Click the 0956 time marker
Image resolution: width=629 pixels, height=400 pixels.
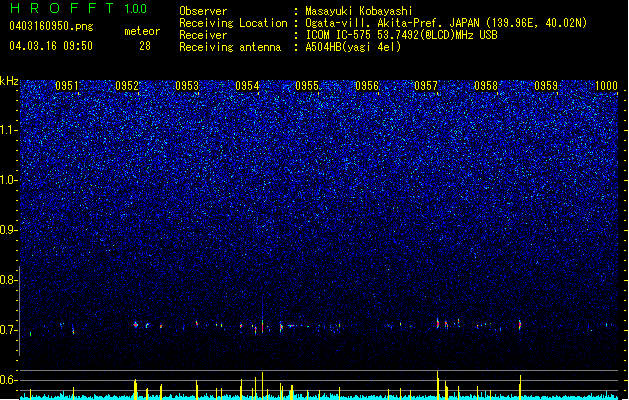coord(367,86)
